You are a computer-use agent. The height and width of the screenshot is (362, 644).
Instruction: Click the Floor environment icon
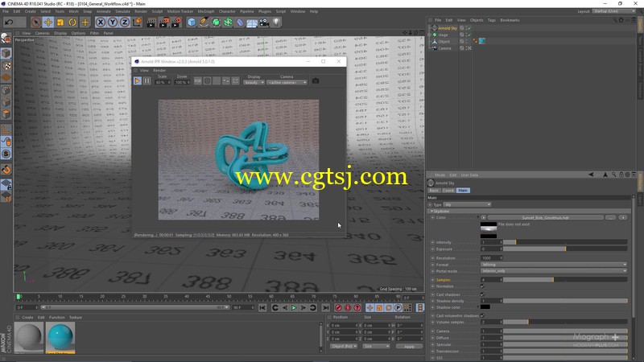click(x=252, y=23)
